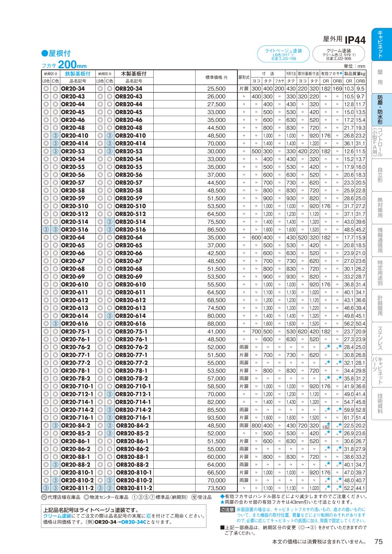Click the blue star before 両扉 footnote
The height and width of the screenshot is (554, 392).
(222, 502)
